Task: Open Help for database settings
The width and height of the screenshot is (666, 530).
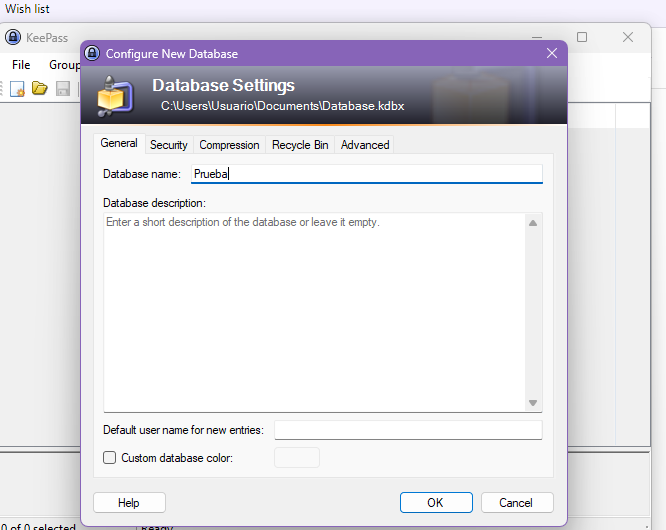Action: tap(129, 503)
